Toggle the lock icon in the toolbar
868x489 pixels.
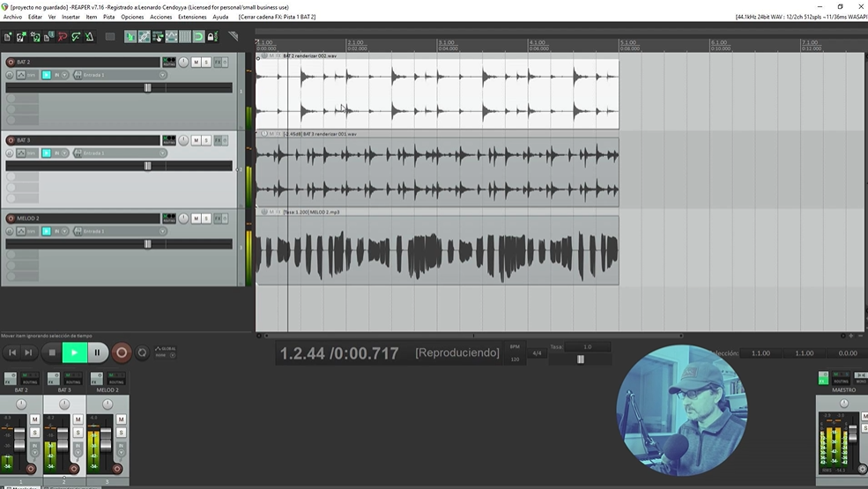pyautogui.click(x=212, y=36)
